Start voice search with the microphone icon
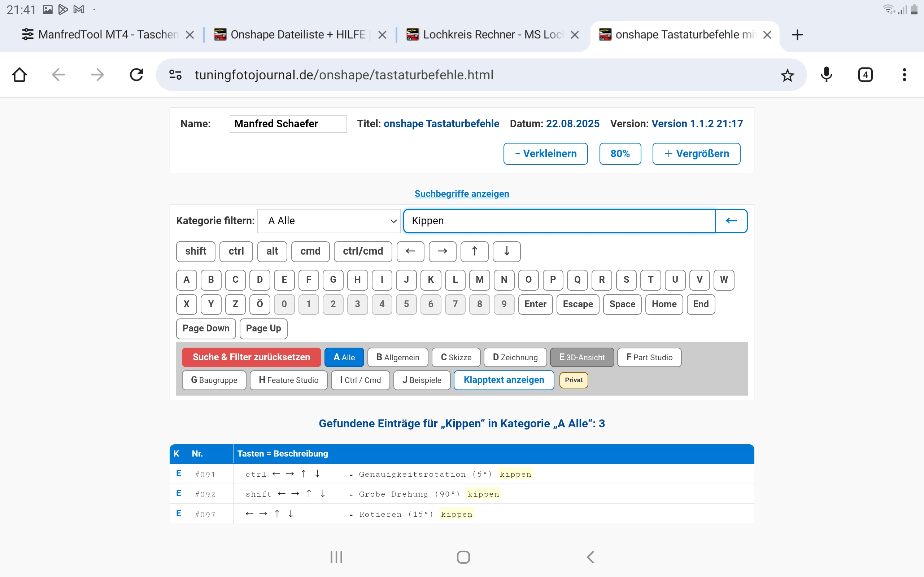The height and width of the screenshot is (577, 924). click(826, 74)
